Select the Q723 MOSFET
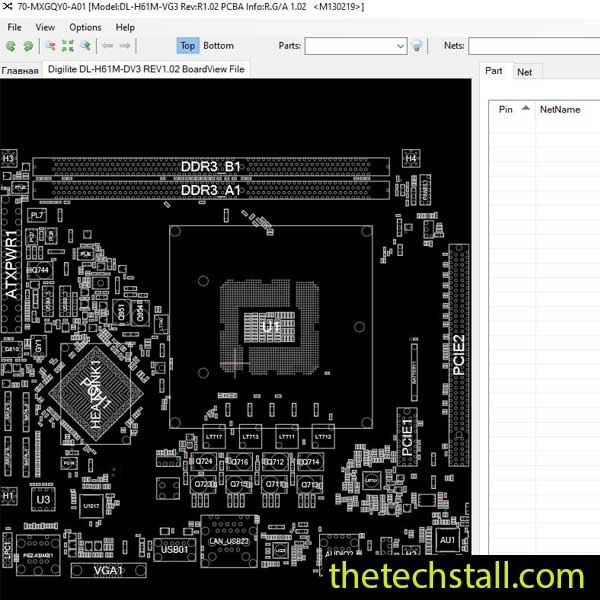This screenshot has height=600, width=600. (203, 484)
